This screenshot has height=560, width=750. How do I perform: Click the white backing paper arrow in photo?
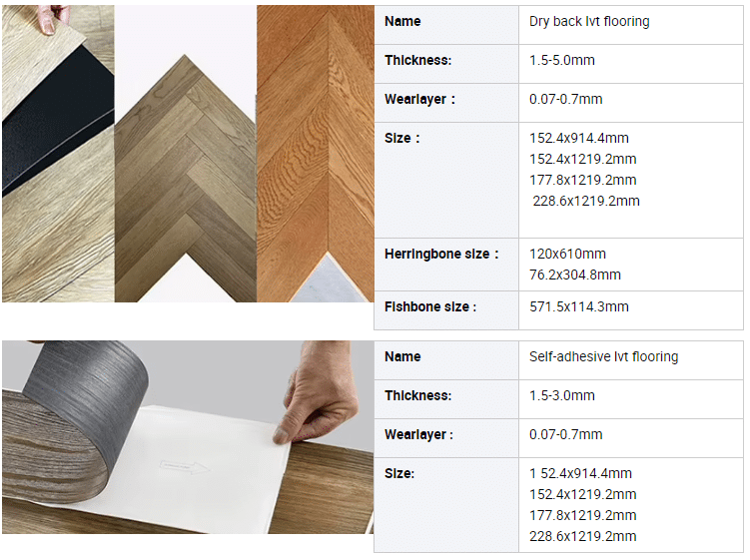pyautogui.click(x=185, y=467)
